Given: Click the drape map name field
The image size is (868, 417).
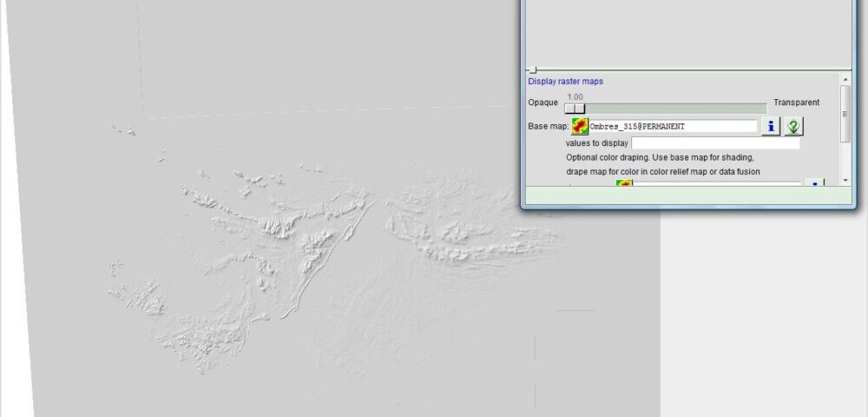Looking at the screenshot, I should point(716,183).
